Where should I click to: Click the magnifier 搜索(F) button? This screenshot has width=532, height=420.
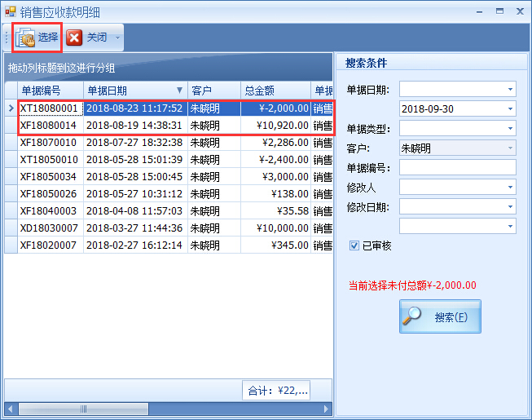tap(440, 317)
